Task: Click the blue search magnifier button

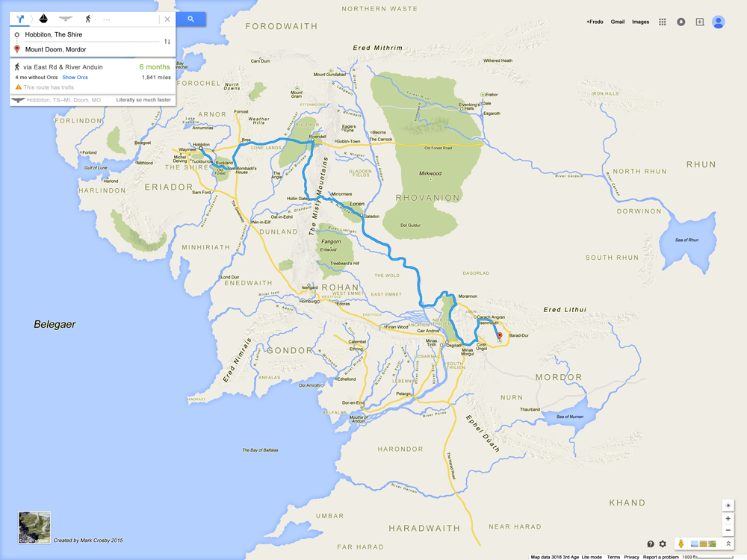Action: coord(190,19)
